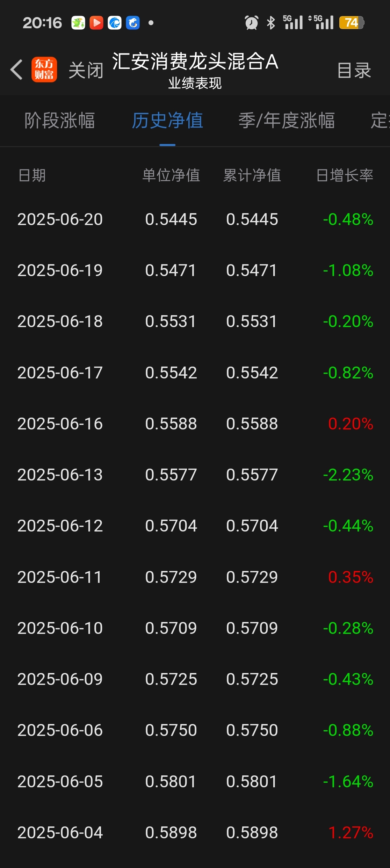Tap the 单位净值 column header

click(x=171, y=175)
